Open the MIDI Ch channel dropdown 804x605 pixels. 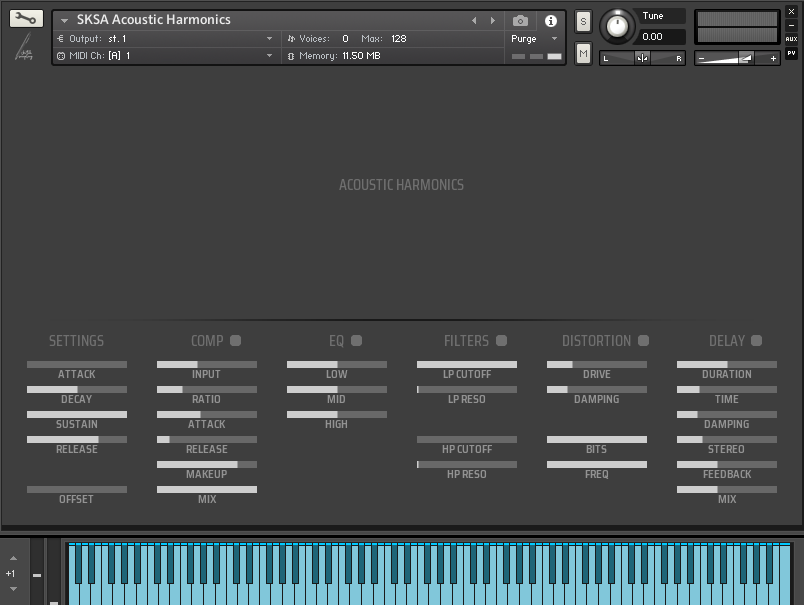coord(269,56)
